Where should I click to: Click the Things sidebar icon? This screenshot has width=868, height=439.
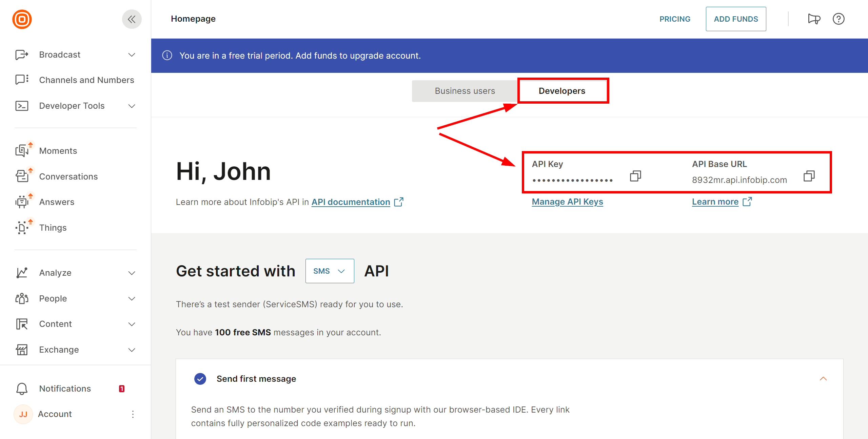[x=22, y=228]
